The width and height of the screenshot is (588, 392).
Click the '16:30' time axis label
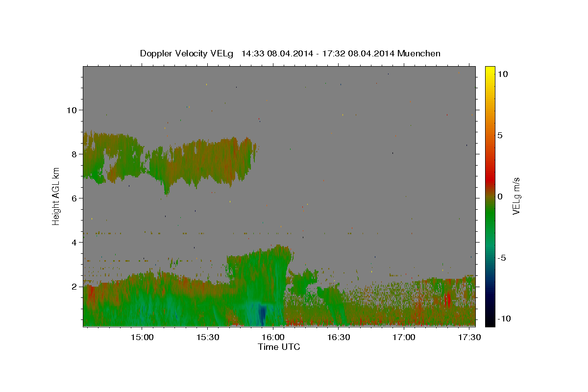click(x=338, y=338)
